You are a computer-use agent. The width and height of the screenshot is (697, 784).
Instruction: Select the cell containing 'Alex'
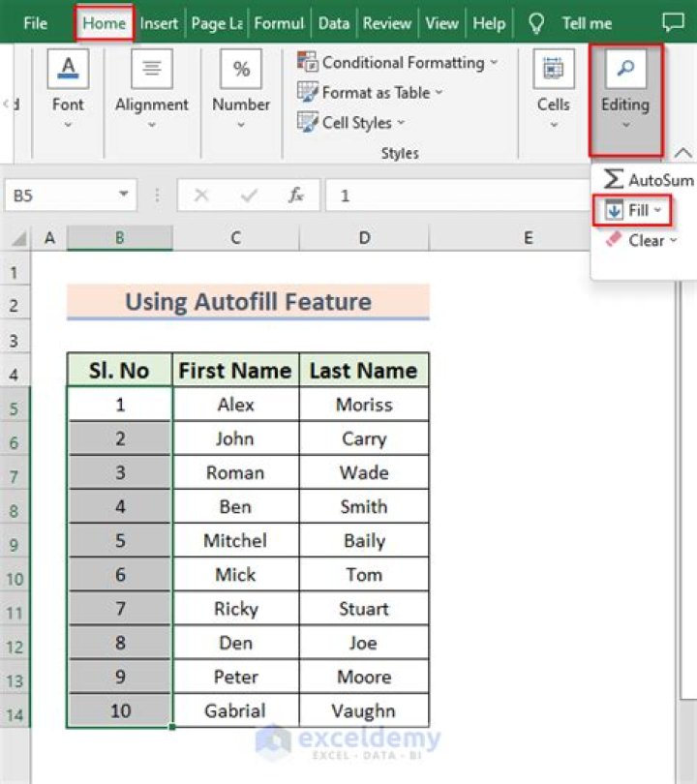click(x=235, y=404)
